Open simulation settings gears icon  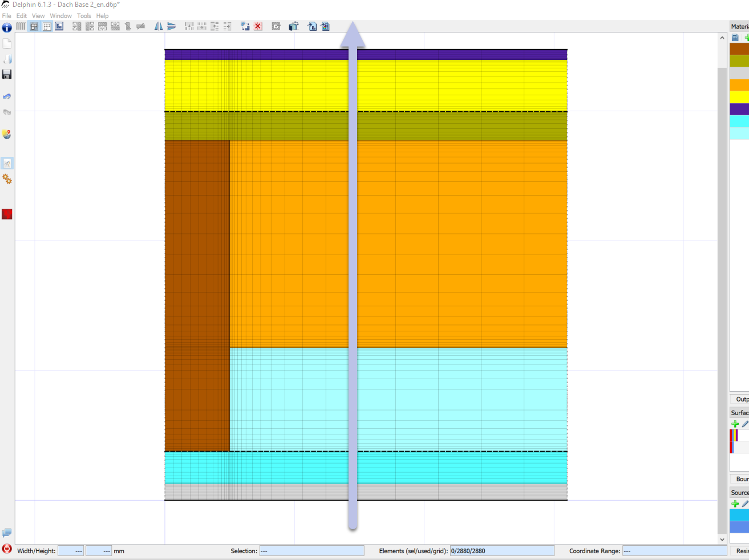7,179
